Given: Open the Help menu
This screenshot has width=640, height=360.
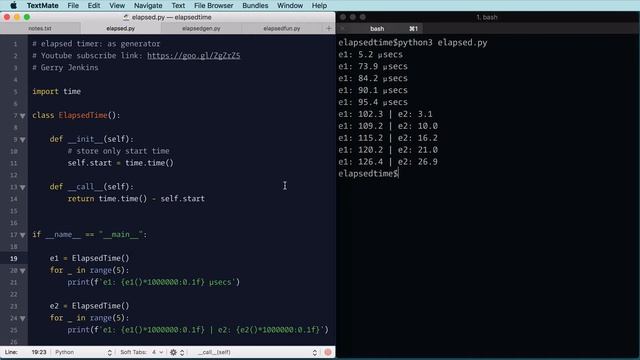Looking at the screenshot, I should click(319, 5).
